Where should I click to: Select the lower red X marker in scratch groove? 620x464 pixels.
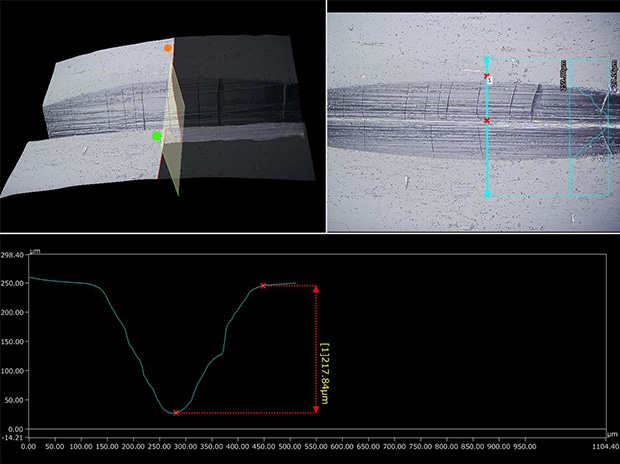click(487, 121)
